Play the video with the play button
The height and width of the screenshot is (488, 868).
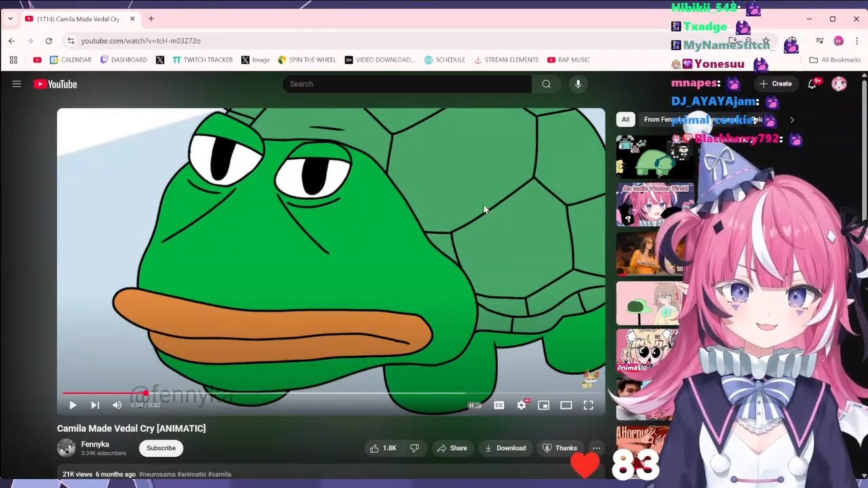(73, 405)
